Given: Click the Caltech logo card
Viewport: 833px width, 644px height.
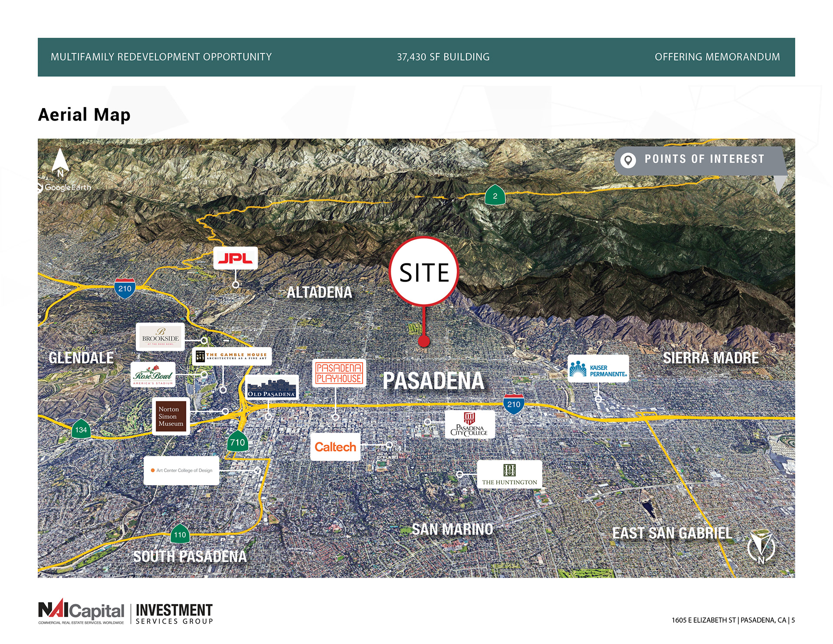Looking at the screenshot, I should tap(335, 447).
